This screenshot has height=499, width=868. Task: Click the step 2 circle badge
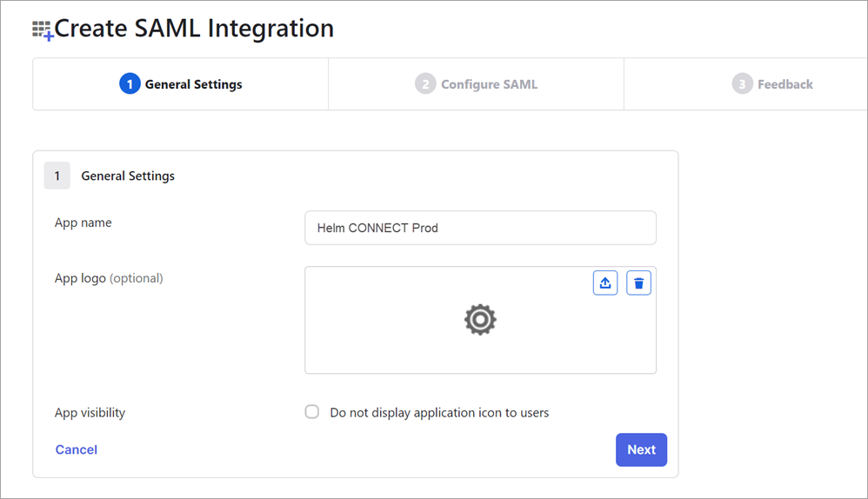425,84
